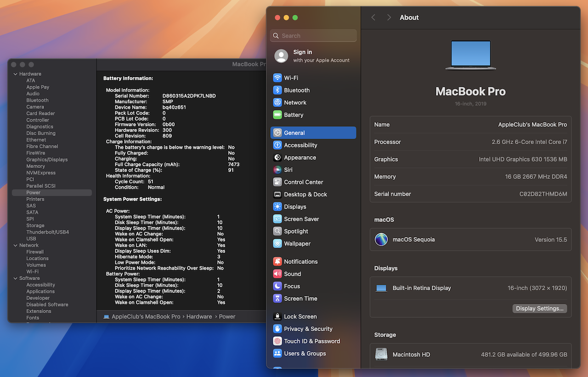Click the Lock Screen icon
This screenshot has height=377, width=588.
pyautogui.click(x=277, y=316)
